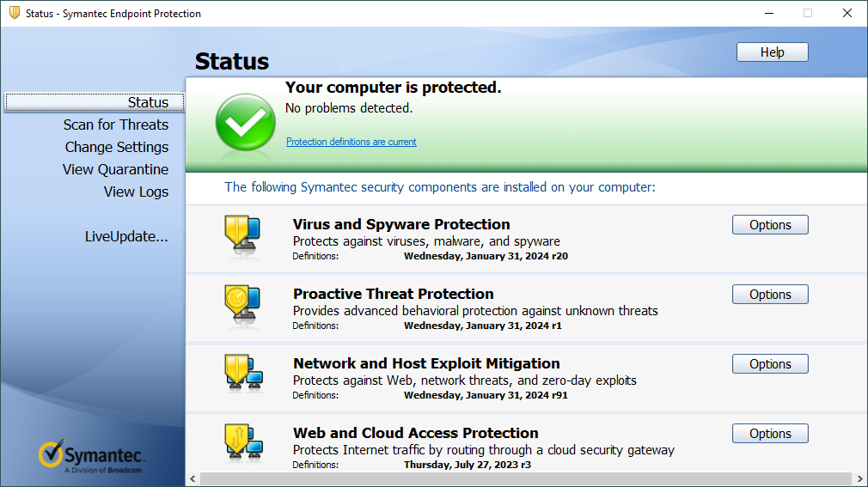This screenshot has width=868, height=487.
Task: Open View Logs from the sidebar
Action: point(136,192)
